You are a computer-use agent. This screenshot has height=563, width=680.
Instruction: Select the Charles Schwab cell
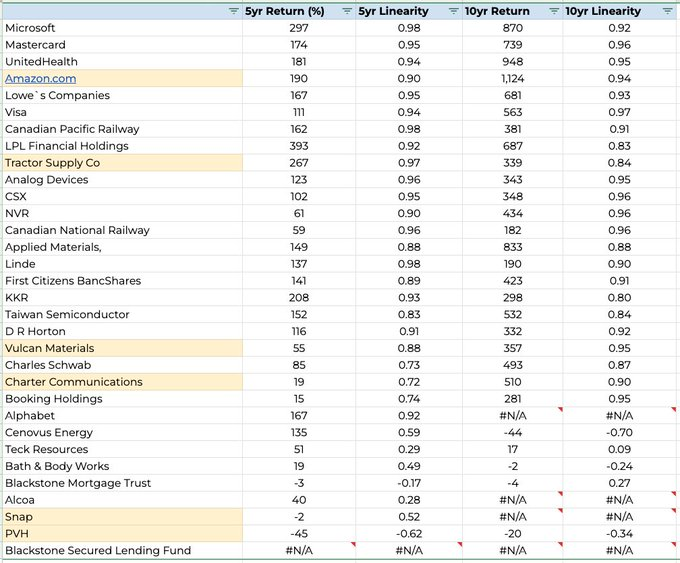[x=122, y=365]
